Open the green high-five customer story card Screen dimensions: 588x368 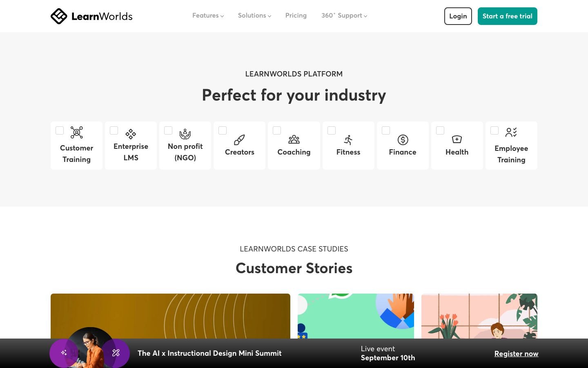pyautogui.click(x=356, y=316)
